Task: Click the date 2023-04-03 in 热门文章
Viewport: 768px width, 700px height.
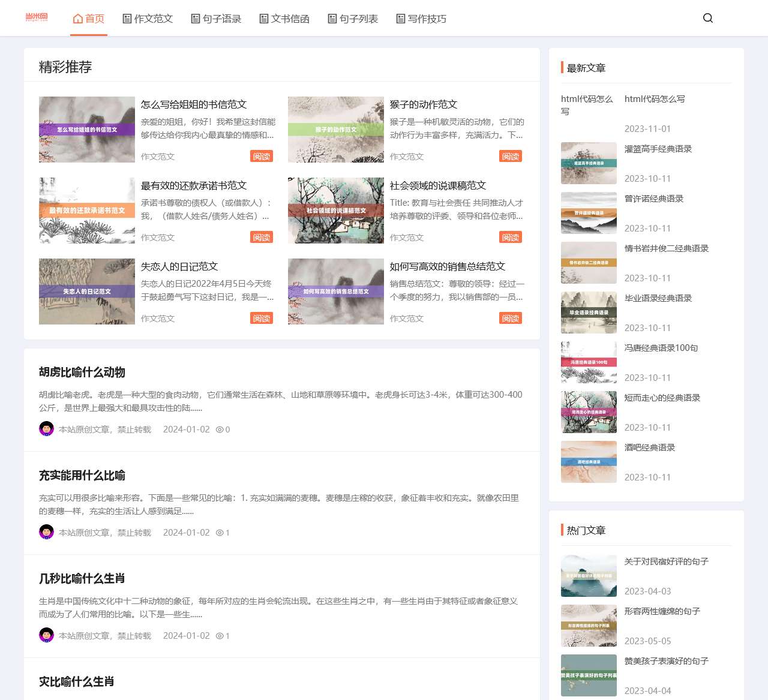Action: (x=647, y=591)
